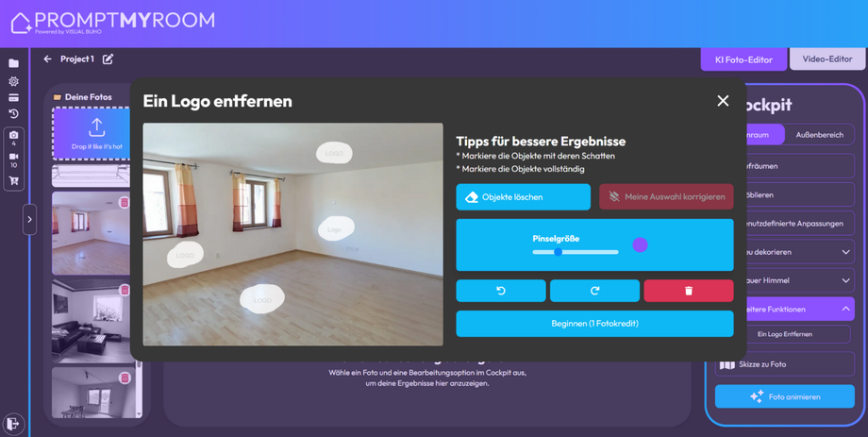Open the shopping cart icon

click(13, 180)
